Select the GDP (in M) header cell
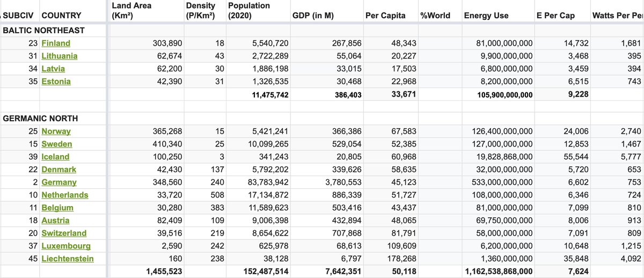Screen dimensions: 644x278 313,16
